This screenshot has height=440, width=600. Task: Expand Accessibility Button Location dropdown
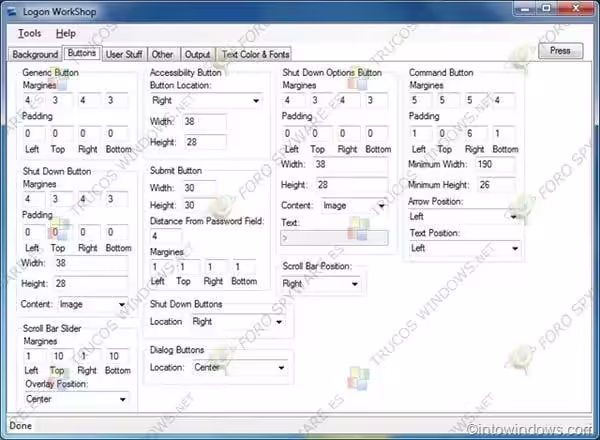[x=206, y=101]
